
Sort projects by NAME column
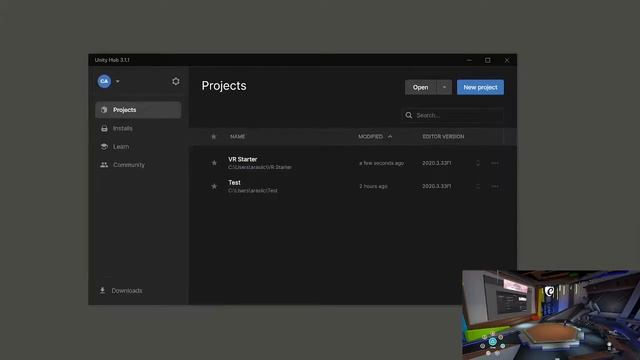coord(238,137)
